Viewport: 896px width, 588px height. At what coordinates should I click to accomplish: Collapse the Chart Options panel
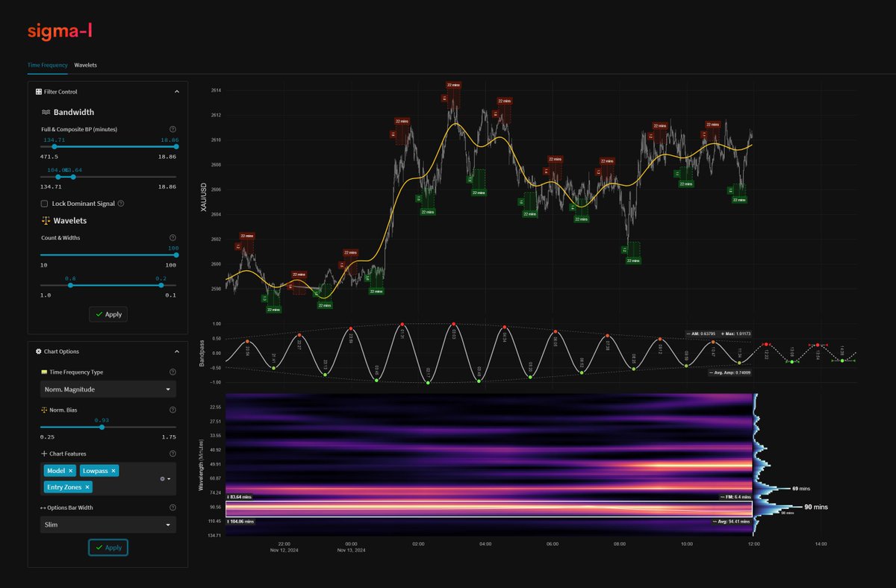pos(176,351)
